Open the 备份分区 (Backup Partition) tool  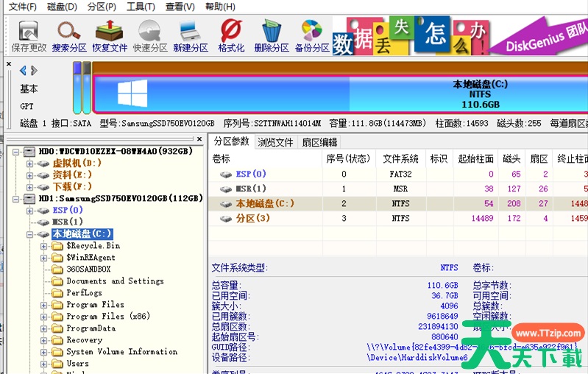[x=311, y=35]
